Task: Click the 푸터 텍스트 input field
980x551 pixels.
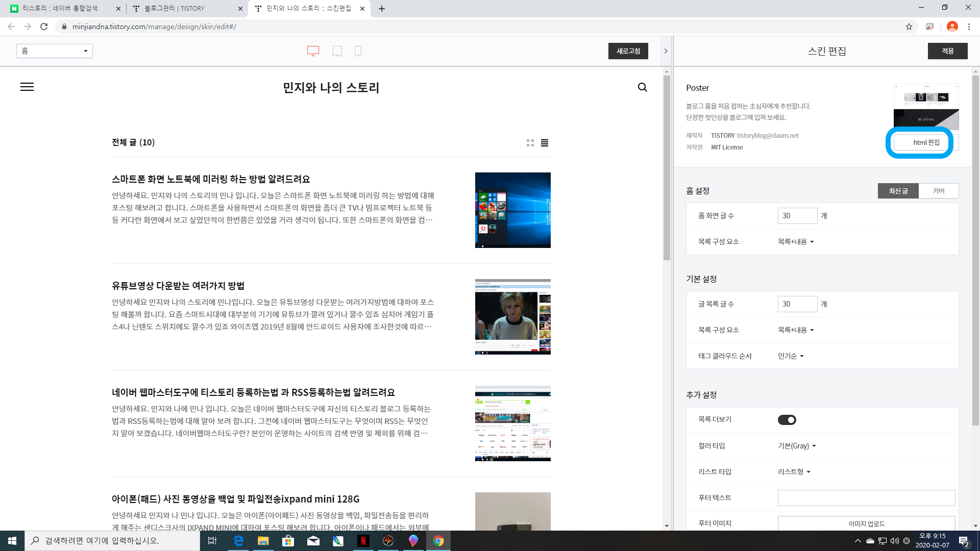Action: [866, 498]
